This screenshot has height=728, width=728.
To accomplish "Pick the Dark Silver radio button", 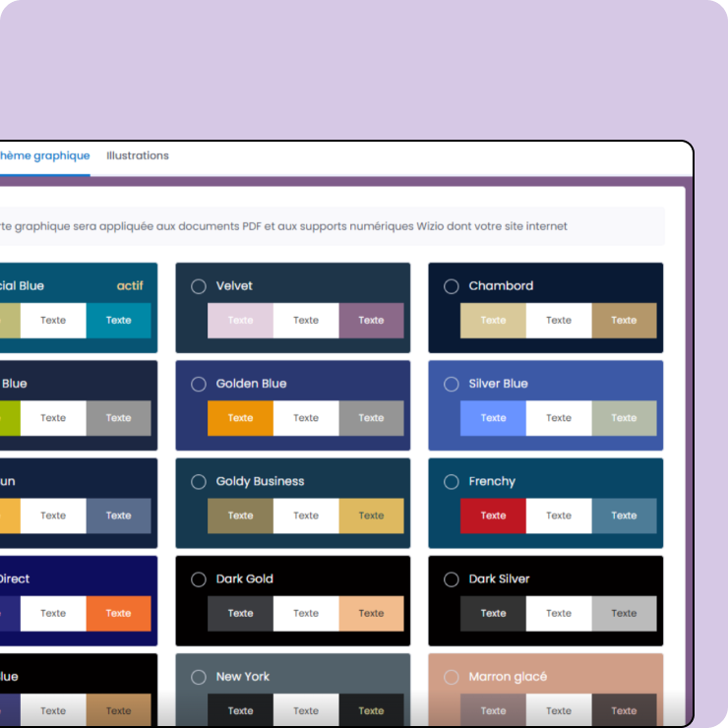I will coord(452,579).
